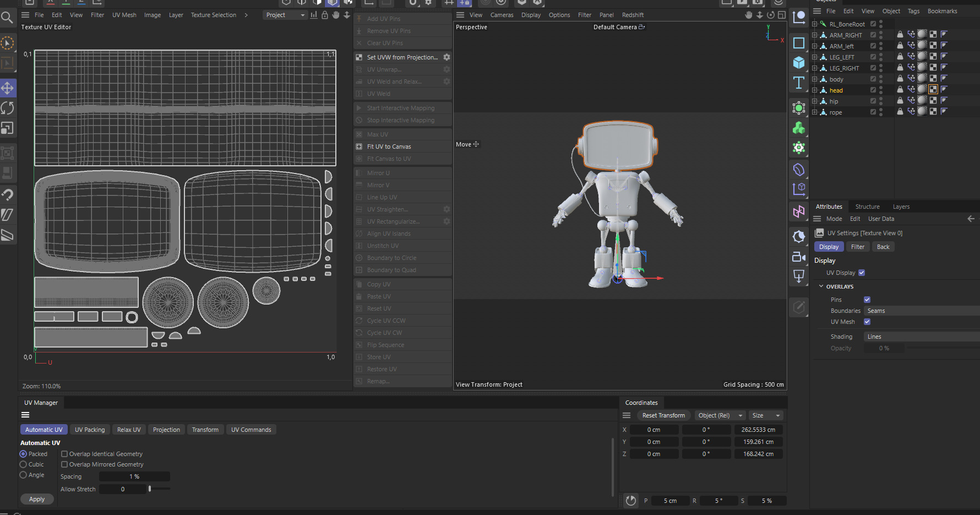This screenshot has width=980, height=515.
Task: Click the Default Camera link icon
Action: click(x=642, y=27)
